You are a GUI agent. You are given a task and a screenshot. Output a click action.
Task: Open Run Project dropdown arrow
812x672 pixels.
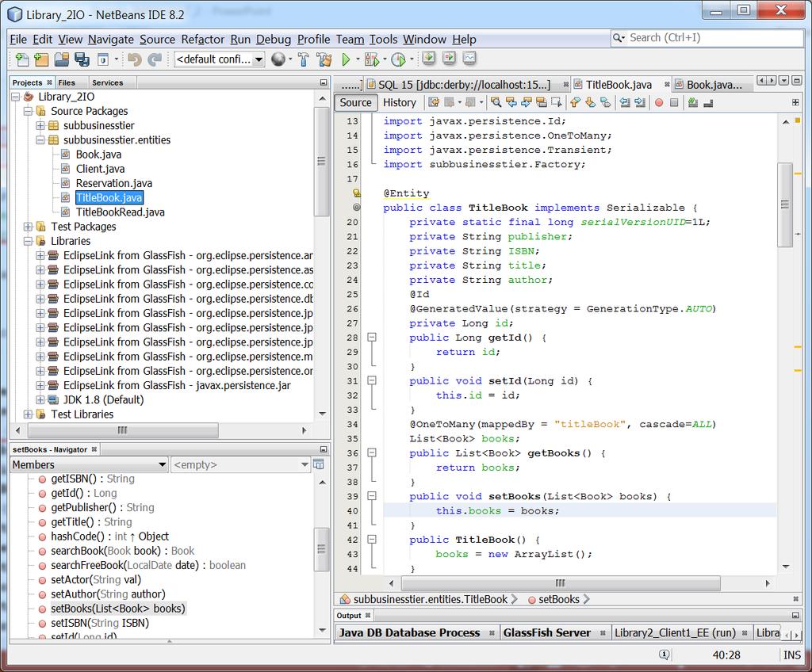tap(358, 59)
